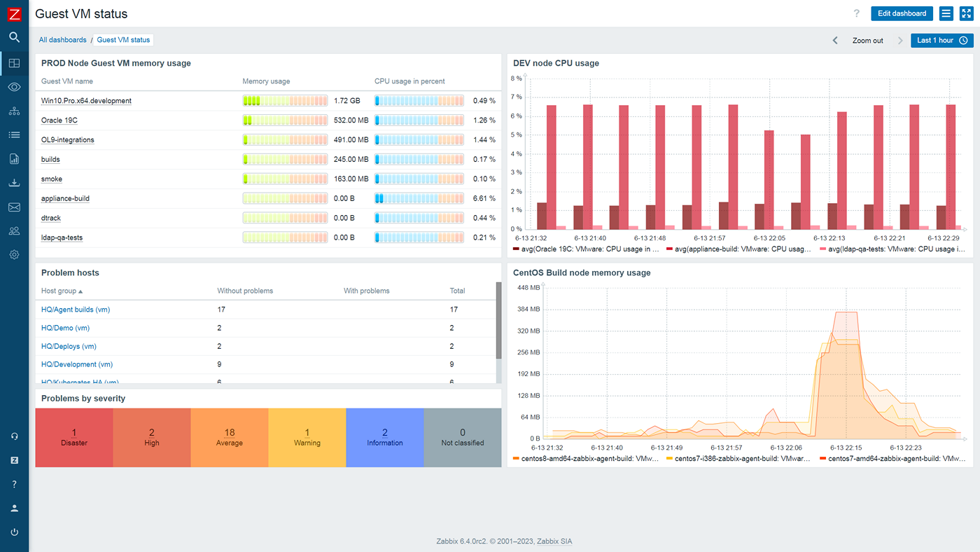Shift time back with left chevron
This screenshot has height=552, width=980.
click(834, 40)
